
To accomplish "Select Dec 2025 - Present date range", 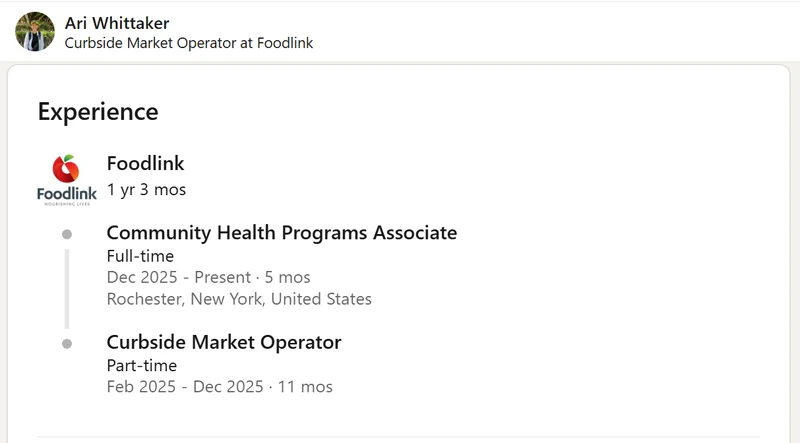I will [x=179, y=277].
